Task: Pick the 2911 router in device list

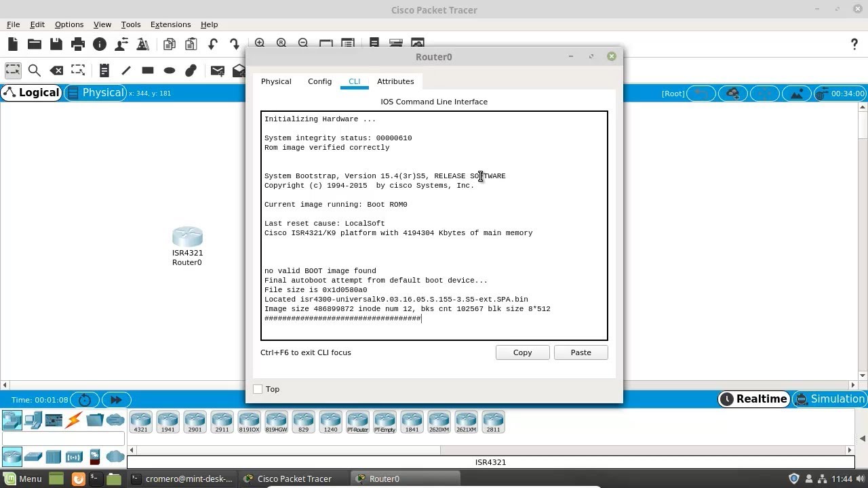Action: (222, 422)
